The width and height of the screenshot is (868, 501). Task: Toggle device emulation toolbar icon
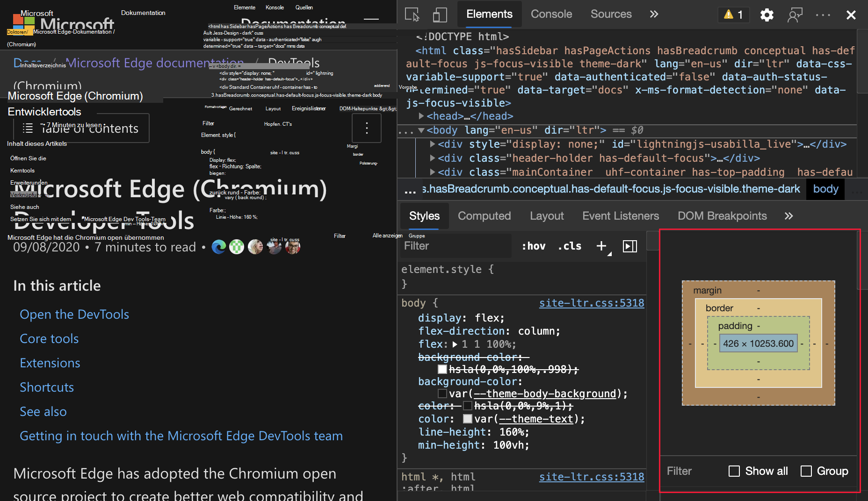[440, 14]
